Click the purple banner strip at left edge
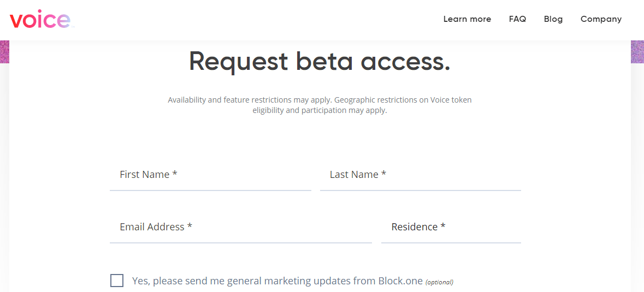644x292 pixels. coord(4,52)
